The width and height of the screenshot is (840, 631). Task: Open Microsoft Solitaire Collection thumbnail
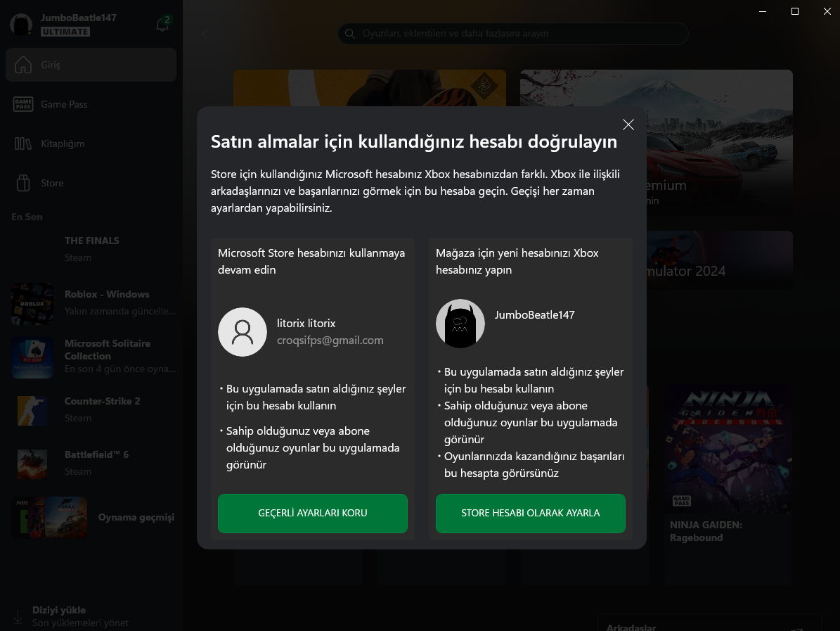[32, 357]
